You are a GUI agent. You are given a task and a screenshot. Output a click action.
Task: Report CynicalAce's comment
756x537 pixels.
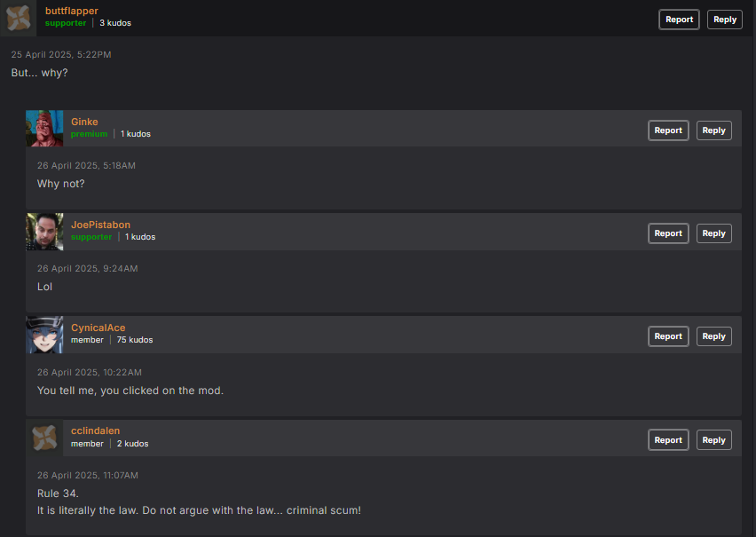tap(668, 336)
